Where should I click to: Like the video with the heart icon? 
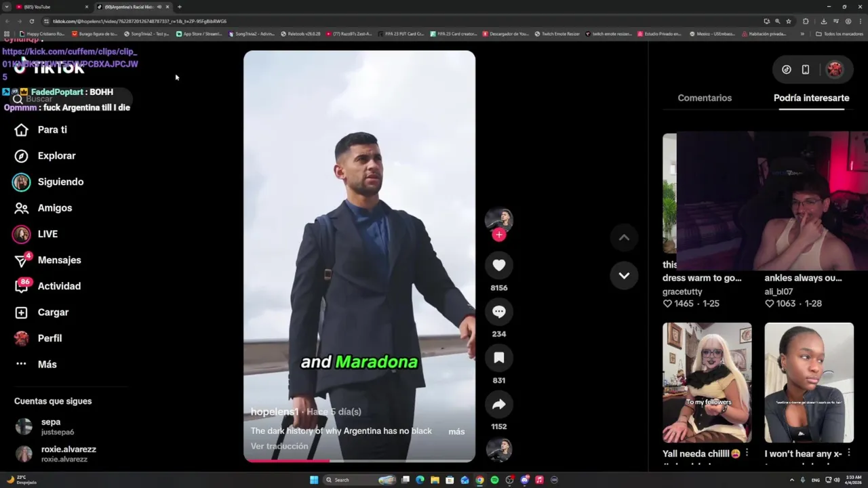[499, 266]
